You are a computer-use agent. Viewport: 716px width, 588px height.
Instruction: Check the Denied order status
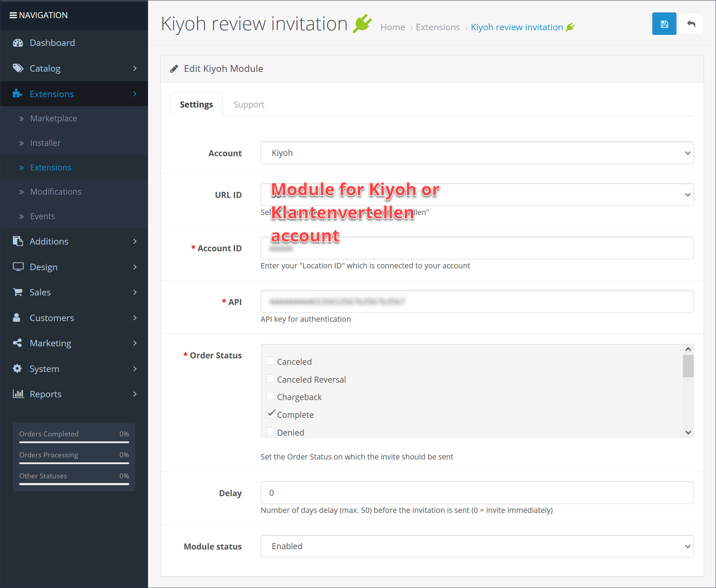pos(270,432)
